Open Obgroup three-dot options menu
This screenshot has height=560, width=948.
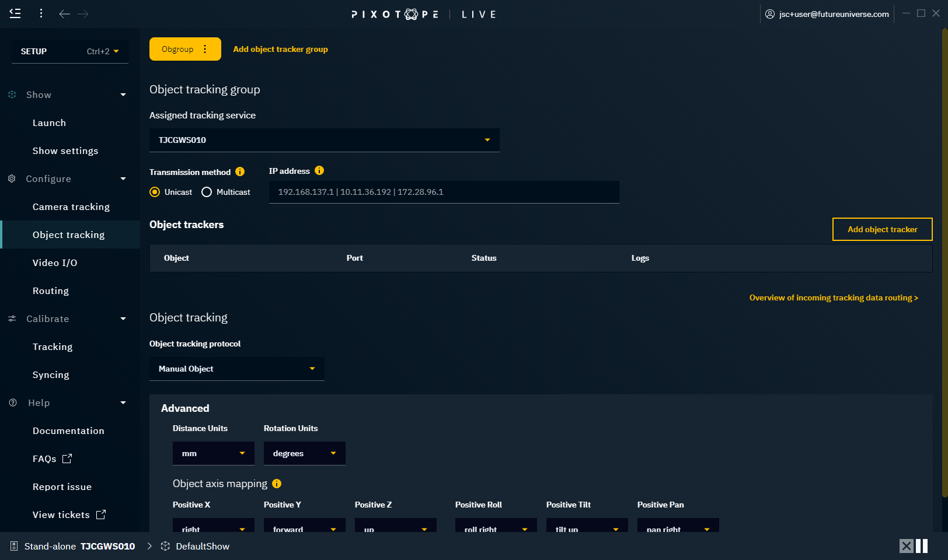click(205, 49)
